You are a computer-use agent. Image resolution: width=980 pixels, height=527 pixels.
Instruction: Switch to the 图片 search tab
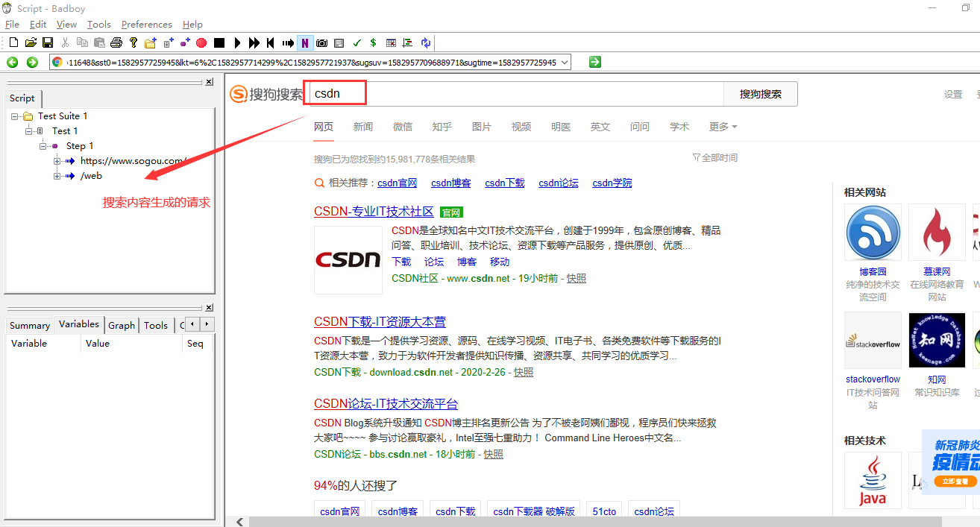tap(482, 127)
